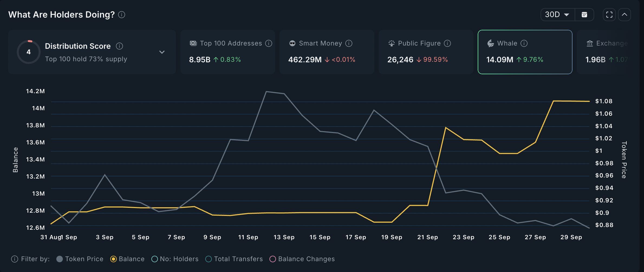Viewport: 644px width, 272px height.
Task: Click the Public Figure info icon
Action: click(x=447, y=43)
